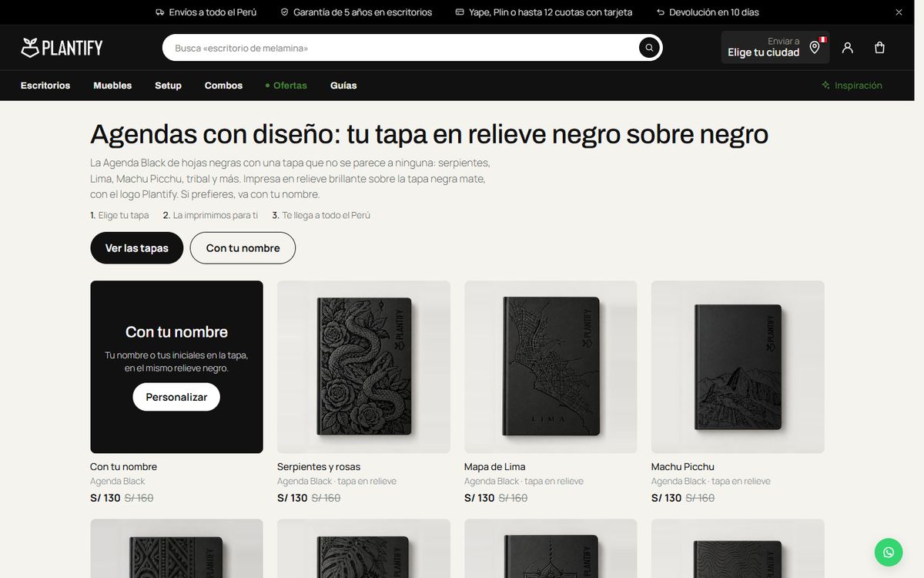The width and height of the screenshot is (924, 578).
Task: Click the Personalizar button
Action: (x=176, y=397)
